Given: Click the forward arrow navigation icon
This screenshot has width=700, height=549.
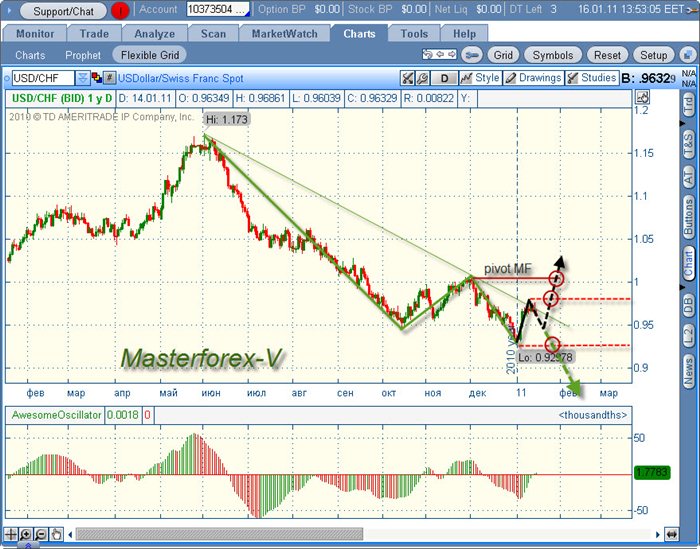Looking at the screenshot, I should coord(451,54).
